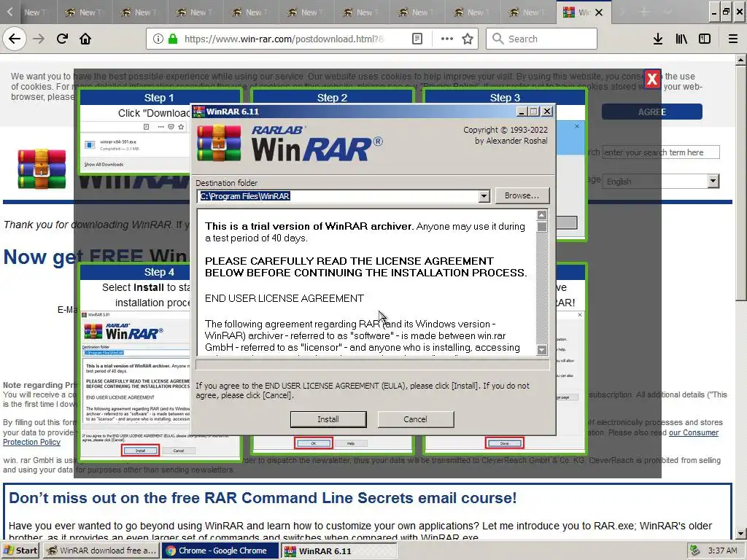Go back with Firefox back arrow
Viewport: 747px width, 560px height.
tap(15, 39)
